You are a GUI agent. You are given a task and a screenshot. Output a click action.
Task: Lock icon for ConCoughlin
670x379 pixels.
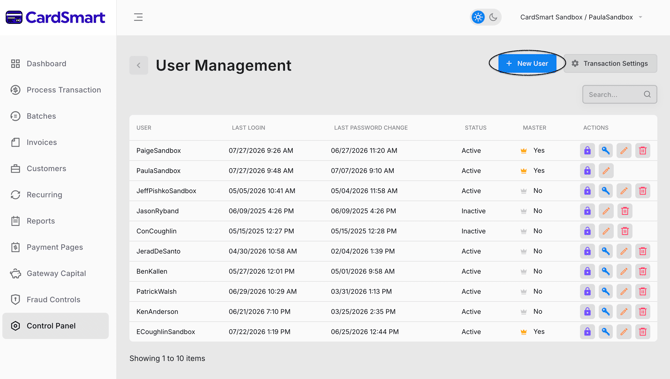click(x=587, y=231)
